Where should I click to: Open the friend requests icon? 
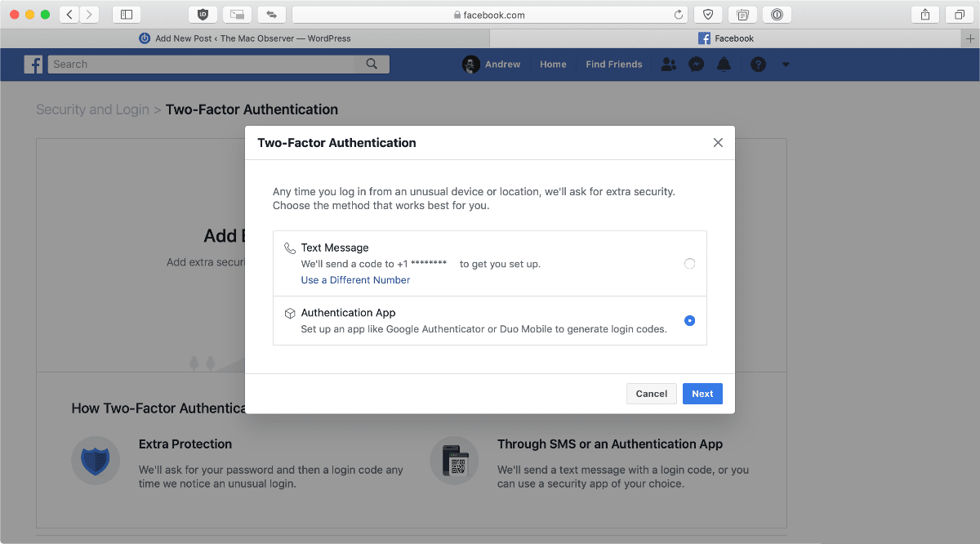[x=668, y=64]
